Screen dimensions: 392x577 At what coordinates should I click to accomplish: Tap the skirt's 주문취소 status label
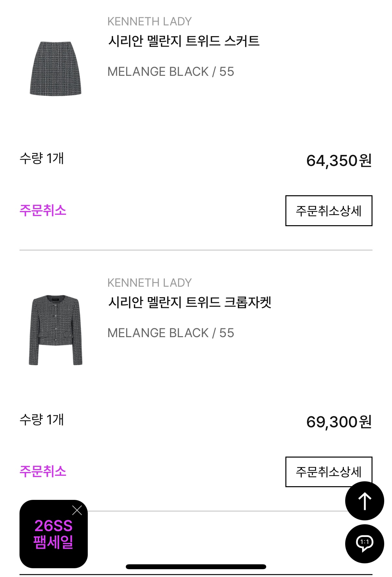click(43, 210)
